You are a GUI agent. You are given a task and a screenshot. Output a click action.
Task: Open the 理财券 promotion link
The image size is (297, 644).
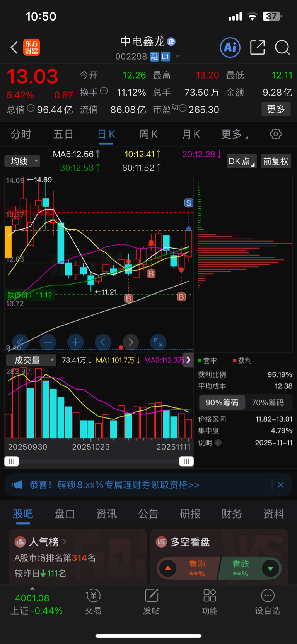tap(114, 485)
